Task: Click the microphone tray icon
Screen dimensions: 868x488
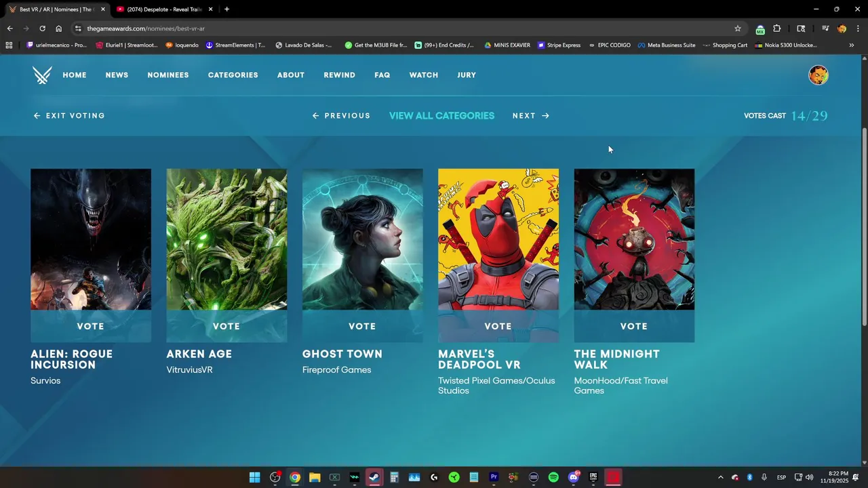Action: point(764,477)
